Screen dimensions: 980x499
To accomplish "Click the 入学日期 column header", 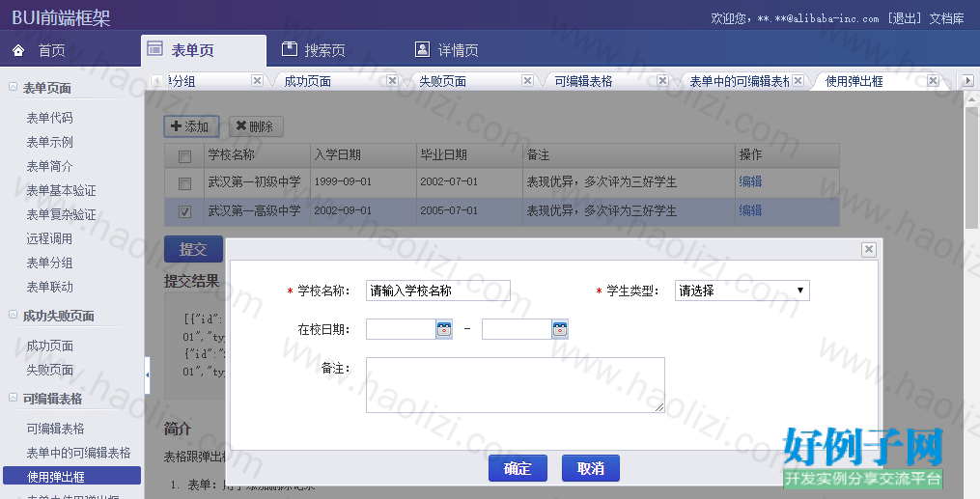I will click(x=363, y=154).
